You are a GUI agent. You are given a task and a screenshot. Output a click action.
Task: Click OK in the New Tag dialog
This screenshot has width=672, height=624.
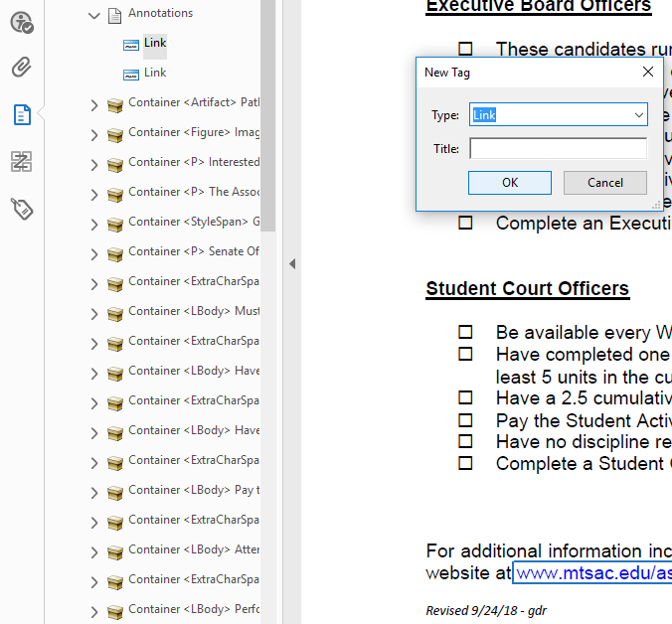pos(510,183)
